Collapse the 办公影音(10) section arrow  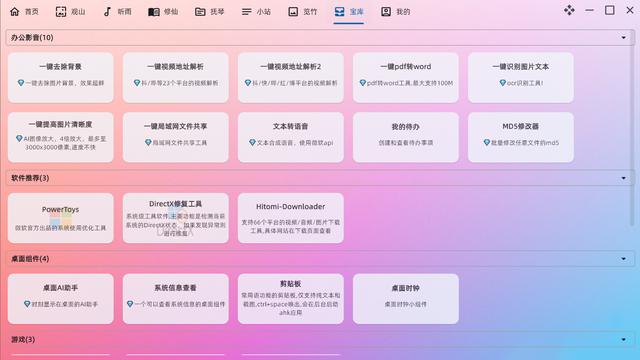click(x=623, y=38)
